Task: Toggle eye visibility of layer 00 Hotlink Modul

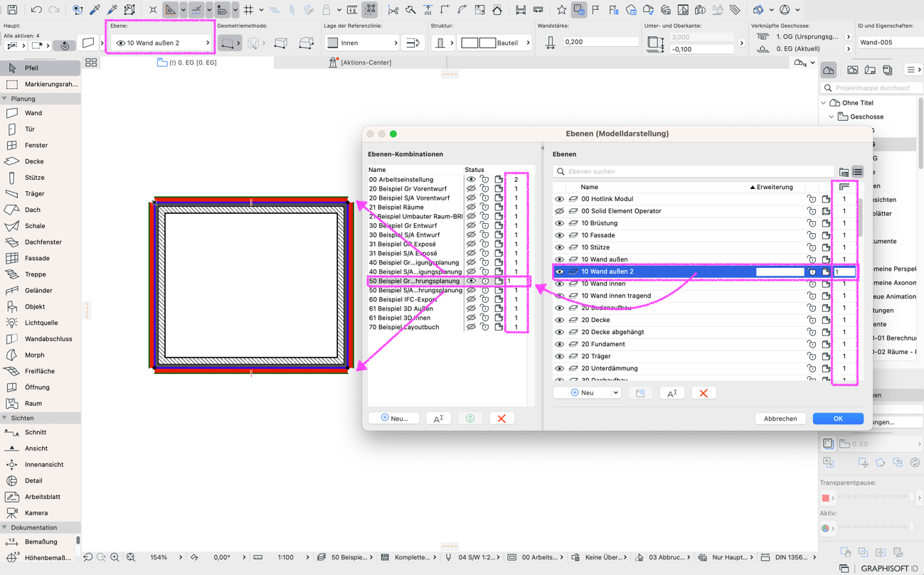Action: click(x=559, y=199)
